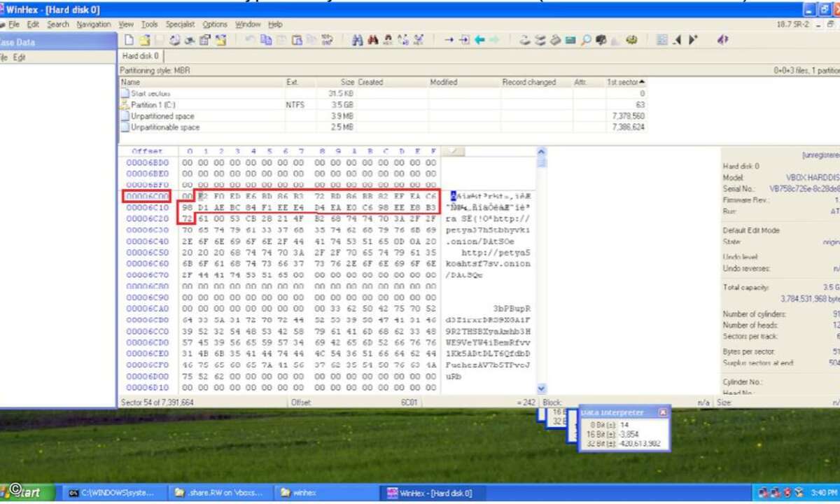This screenshot has width=840, height=504.
Task: Sort by the Name column header
Action: 201,82
